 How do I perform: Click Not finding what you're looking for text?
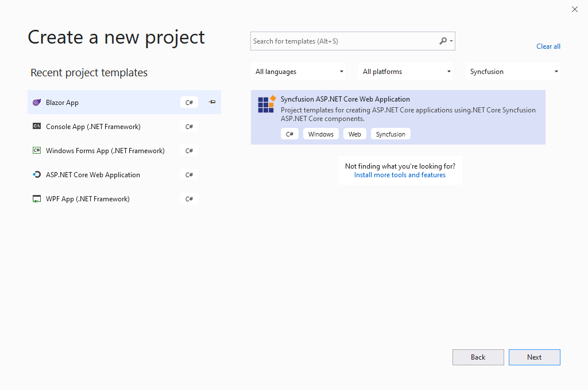click(x=400, y=166)
